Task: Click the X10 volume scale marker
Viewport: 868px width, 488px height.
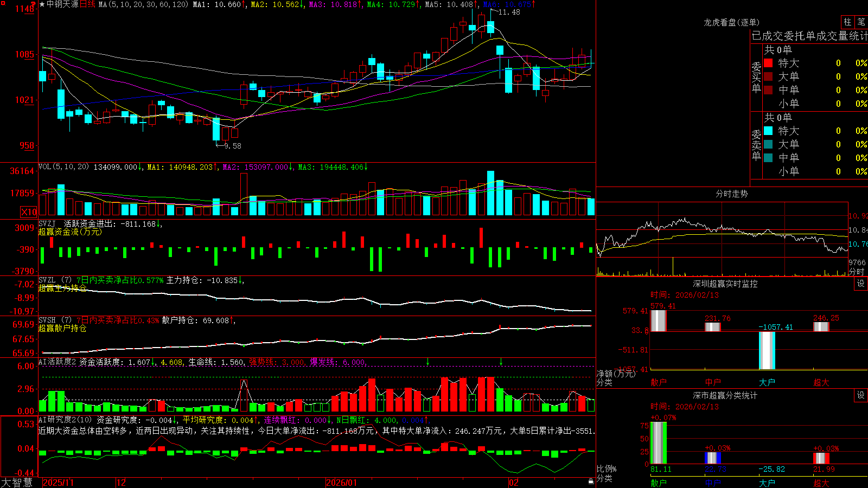Action: click(29, 212)
